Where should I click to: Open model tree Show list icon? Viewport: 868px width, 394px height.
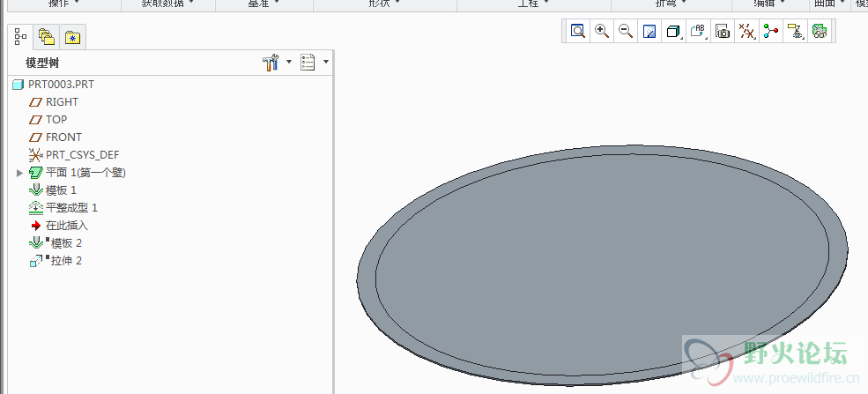point(308,62)
